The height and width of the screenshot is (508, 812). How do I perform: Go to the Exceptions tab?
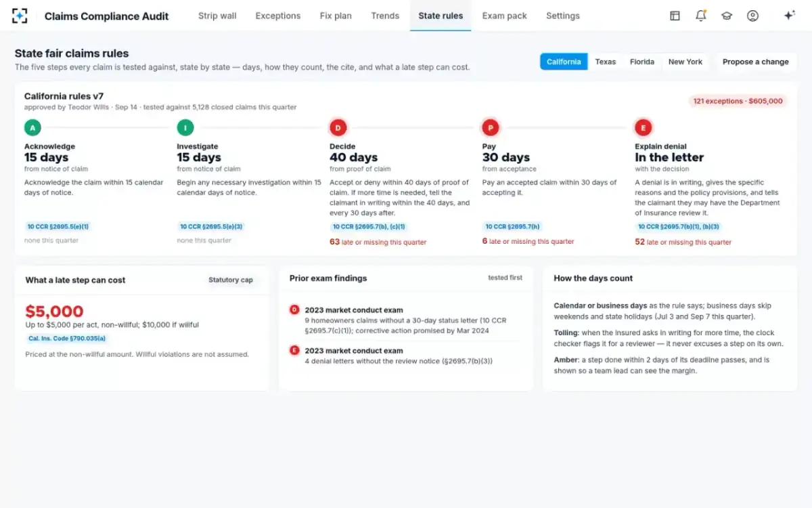[278, 16]
